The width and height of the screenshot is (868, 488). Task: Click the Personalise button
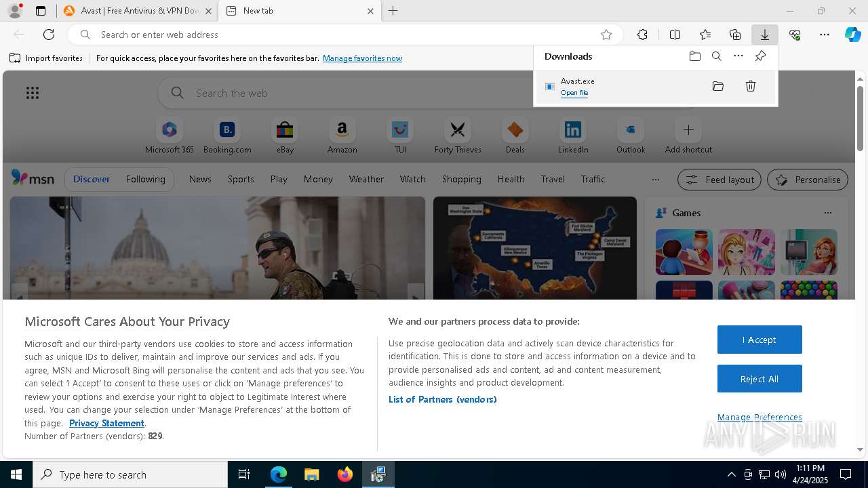pyautogui.click(x=808, y=180)
